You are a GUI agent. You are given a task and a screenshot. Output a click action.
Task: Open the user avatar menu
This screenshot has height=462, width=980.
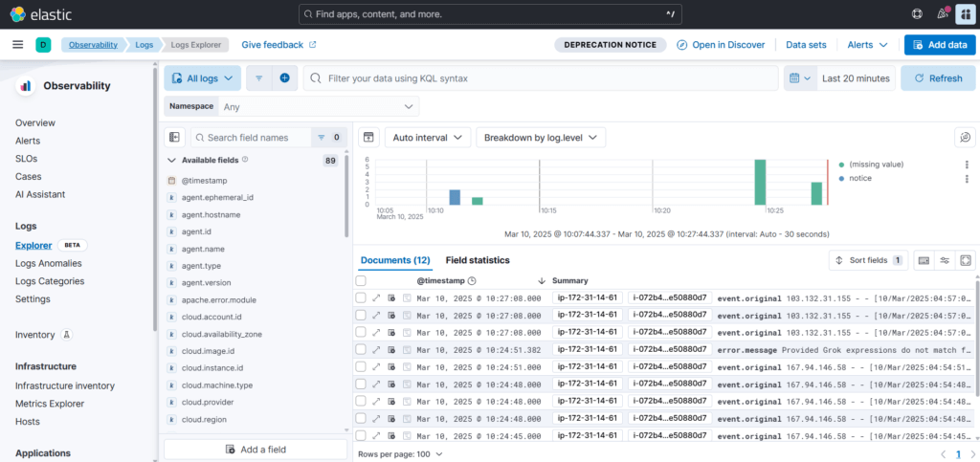click(966, 13)
